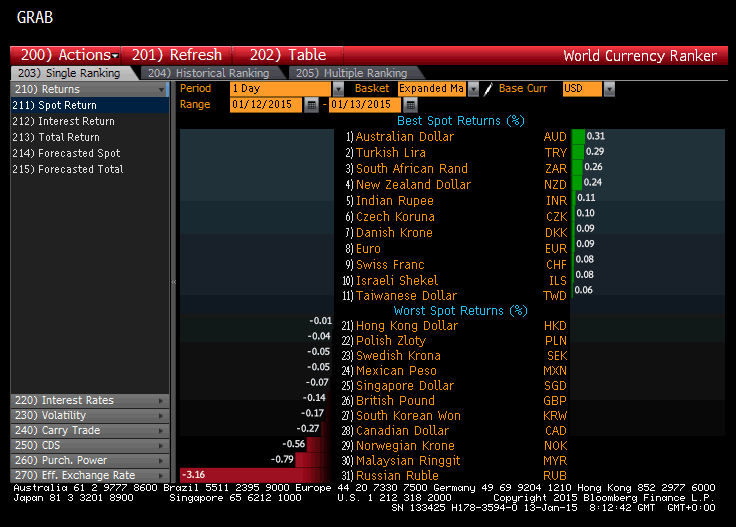This screenshot has height=527, width=736.
Task: Expand the 240) Carry Trade section
Action: 90,430
